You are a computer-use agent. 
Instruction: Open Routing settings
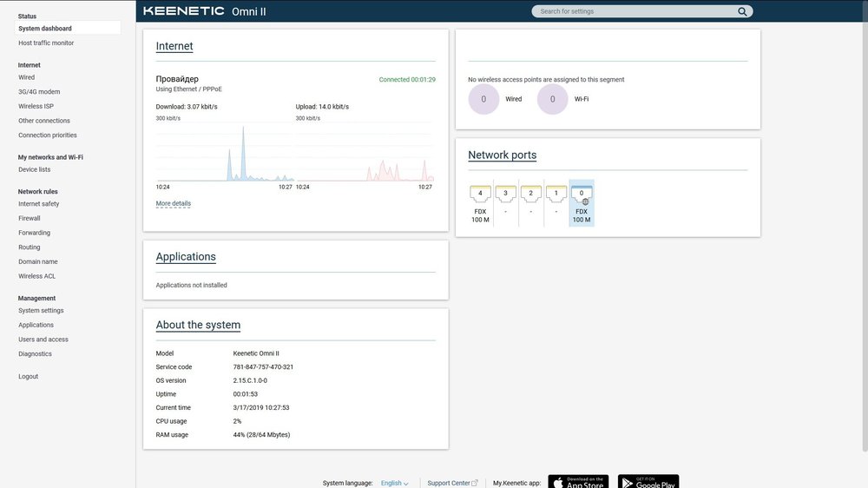30,247
